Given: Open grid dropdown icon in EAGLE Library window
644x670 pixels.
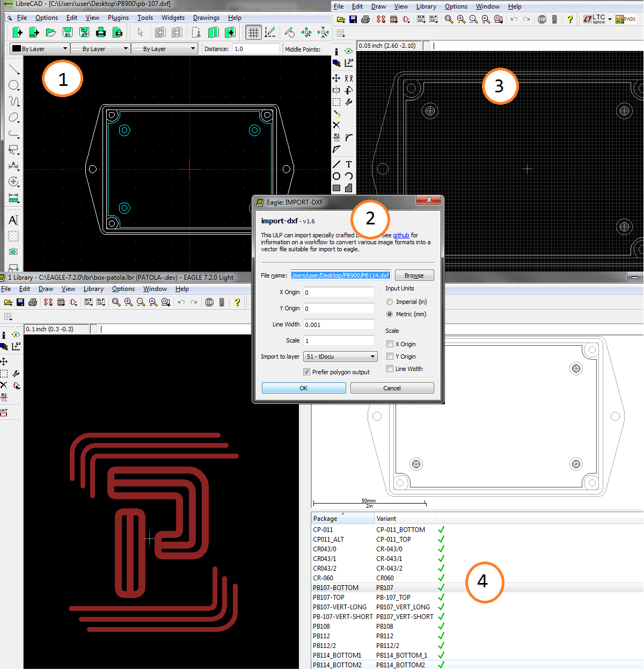Looking at the screenshot, I should pos(8,316).
